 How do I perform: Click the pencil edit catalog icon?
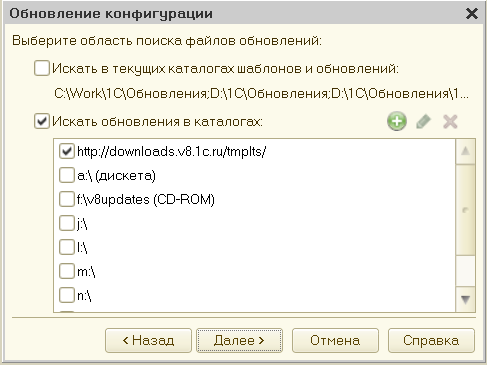pyautogui.click(x=423, y=122)
